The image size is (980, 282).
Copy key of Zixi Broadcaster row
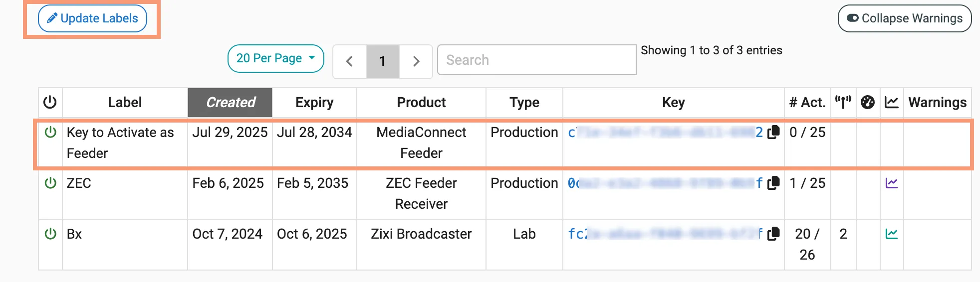773,234
